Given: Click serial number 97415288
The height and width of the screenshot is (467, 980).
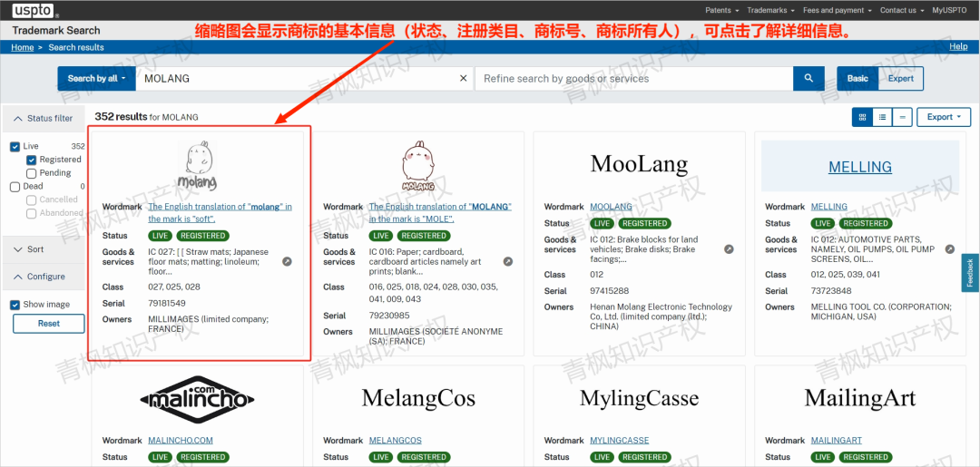Looking at the screenshot, I should click(610, 291).
